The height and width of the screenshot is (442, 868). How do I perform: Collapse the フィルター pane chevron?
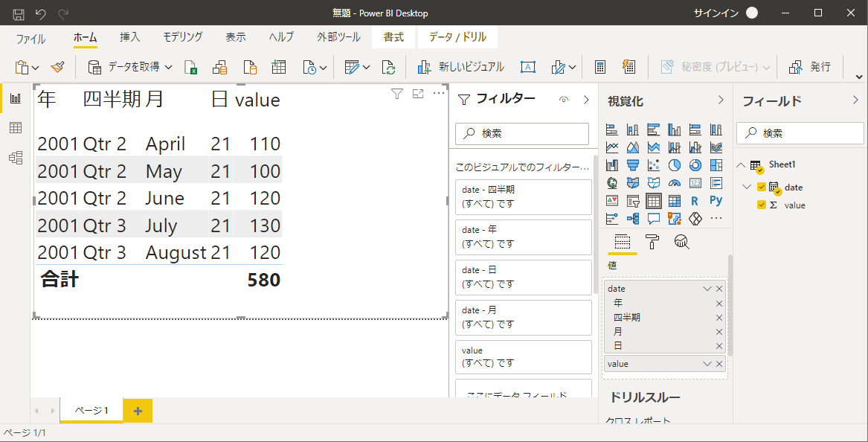coord(587,100)
